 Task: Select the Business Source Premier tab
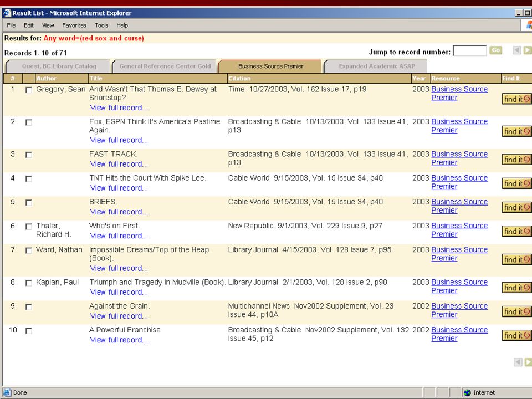tap(271, 66)
